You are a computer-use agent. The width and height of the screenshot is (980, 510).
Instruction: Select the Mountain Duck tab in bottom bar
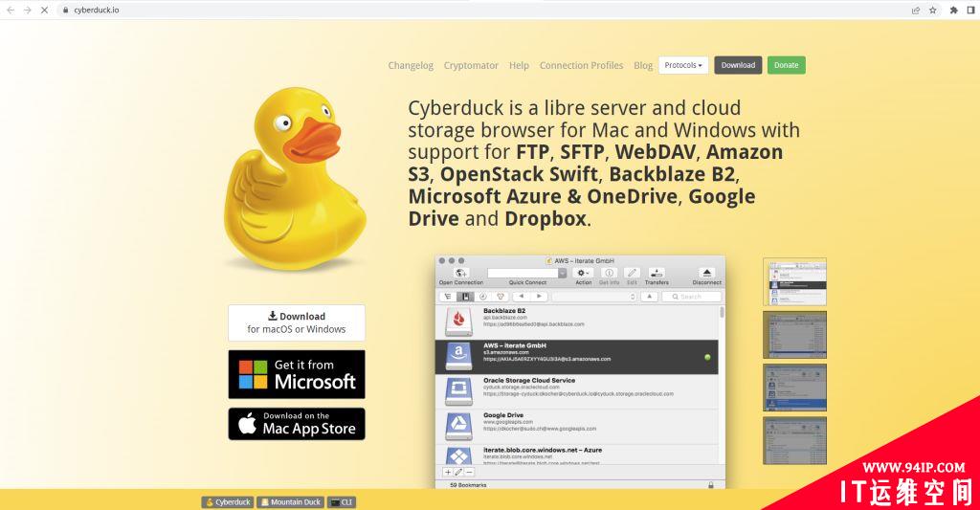pyautogui.click(x=290, y=502)
